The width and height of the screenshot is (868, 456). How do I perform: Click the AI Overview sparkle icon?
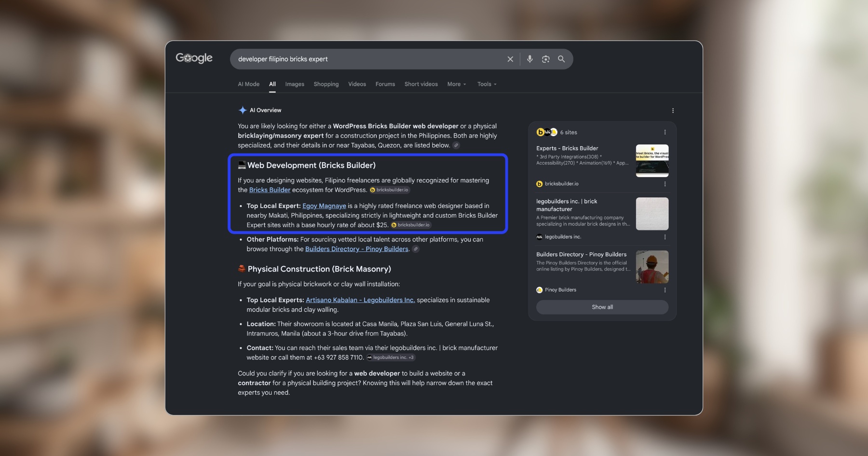click(x=243, y=110)
